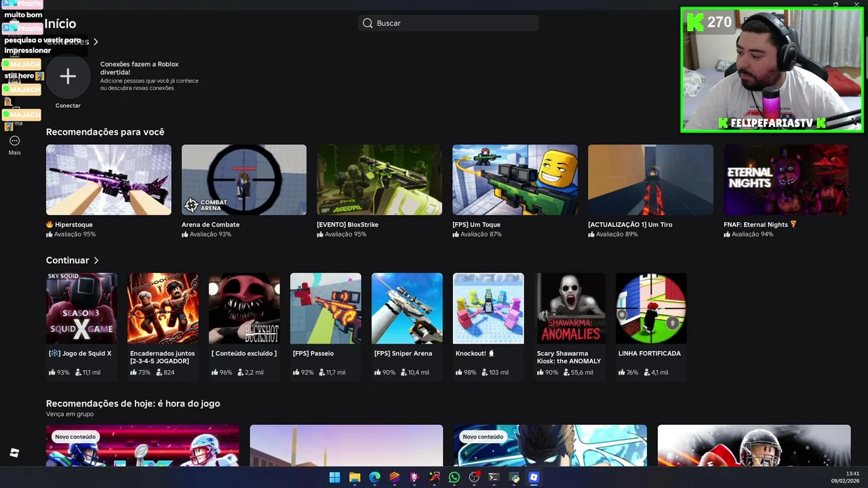The height and width of the screenshot is (488, 868).
Task: Open the blue anime Novo conteúdo banner
Action: (x=550, y=445)
